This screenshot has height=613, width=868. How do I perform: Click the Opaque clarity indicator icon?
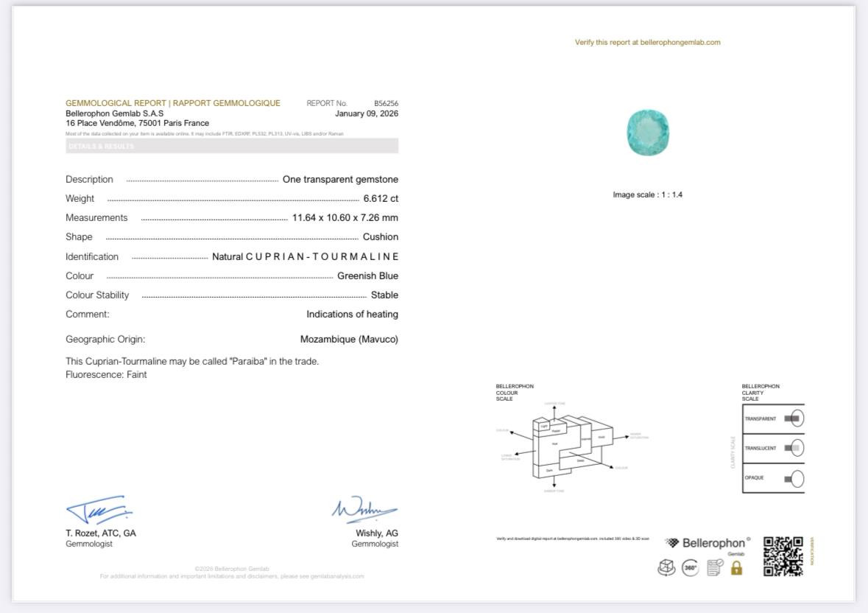(798, 478)
